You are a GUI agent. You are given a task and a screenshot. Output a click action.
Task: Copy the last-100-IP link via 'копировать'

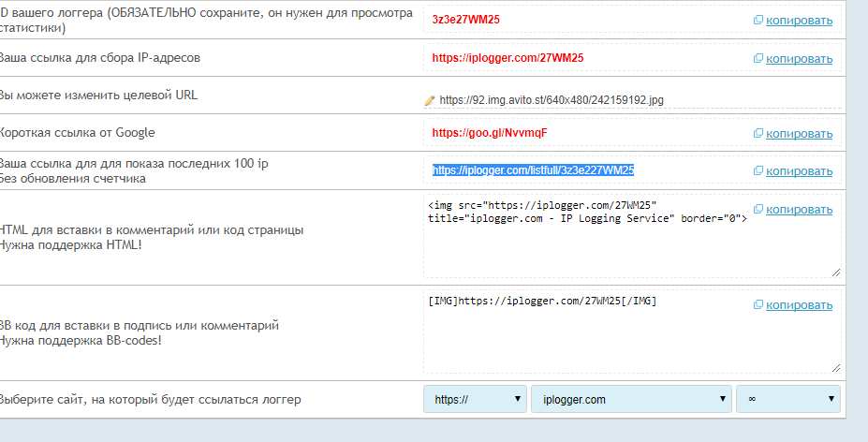(x=799, y=171)
